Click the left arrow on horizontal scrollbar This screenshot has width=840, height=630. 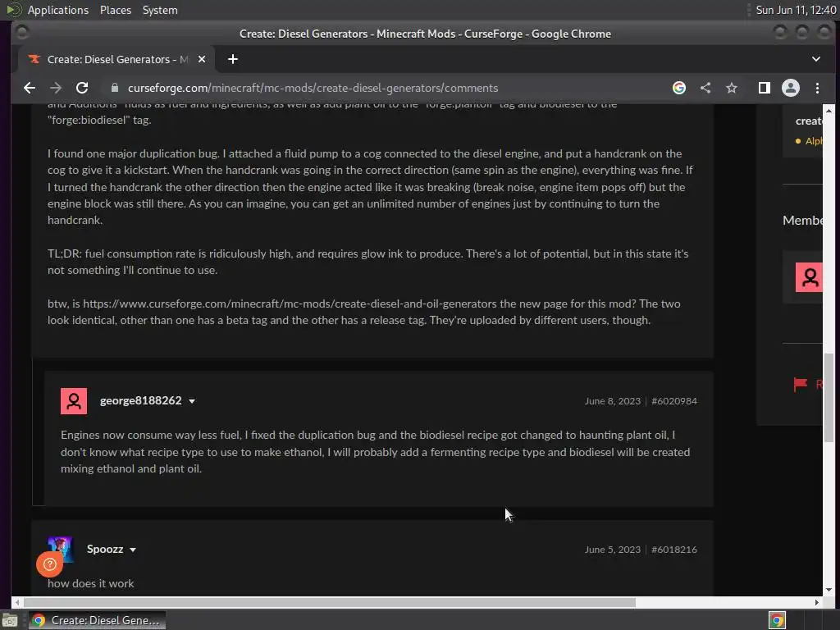point(17,602)
